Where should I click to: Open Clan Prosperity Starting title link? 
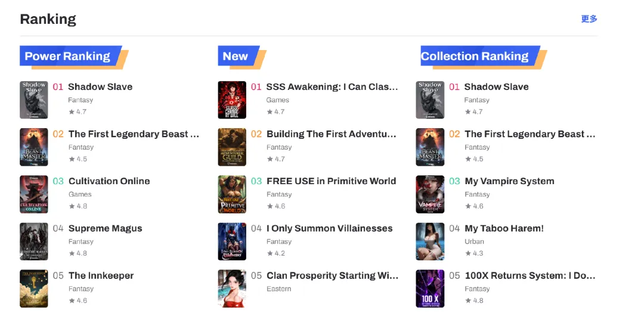[332, 276]
